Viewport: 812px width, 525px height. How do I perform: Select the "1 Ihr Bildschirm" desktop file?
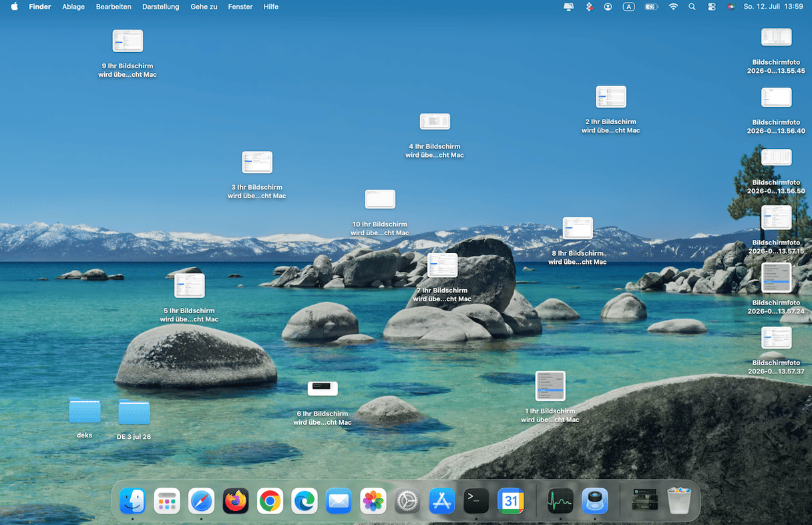550,397
